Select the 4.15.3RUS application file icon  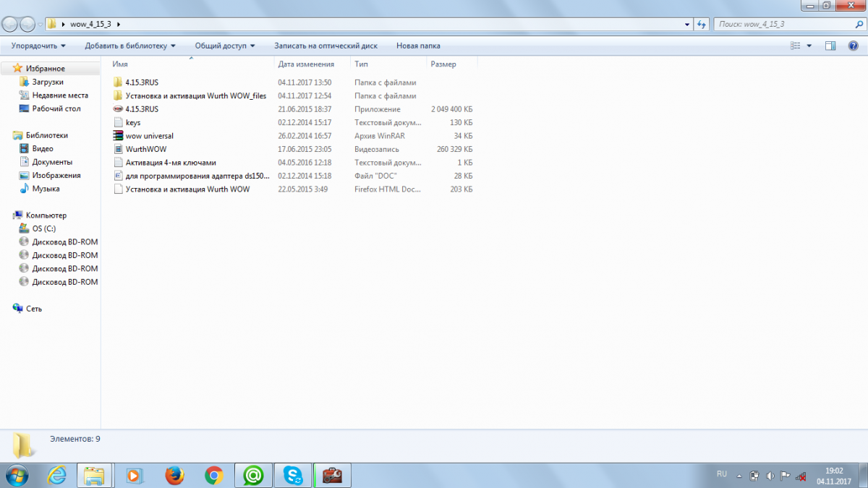119,109
